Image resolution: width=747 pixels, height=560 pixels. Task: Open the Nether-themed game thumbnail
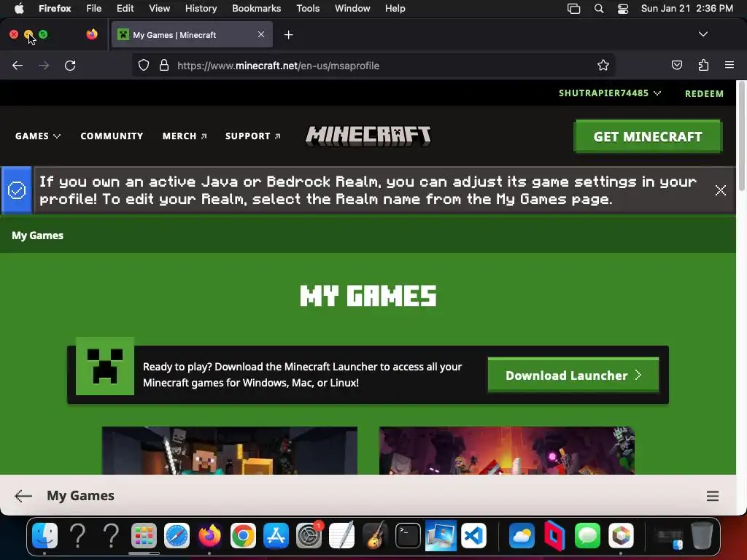click(507, 451)
